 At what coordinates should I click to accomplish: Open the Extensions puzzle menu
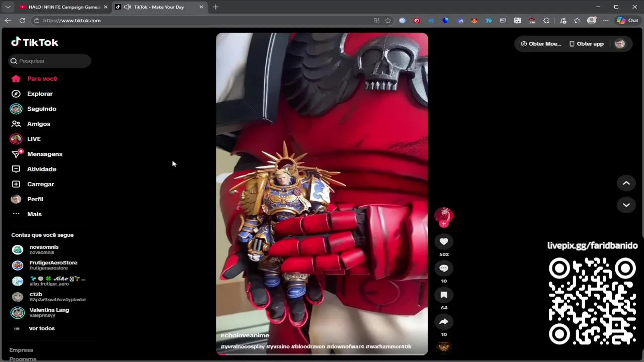[546, 21]
